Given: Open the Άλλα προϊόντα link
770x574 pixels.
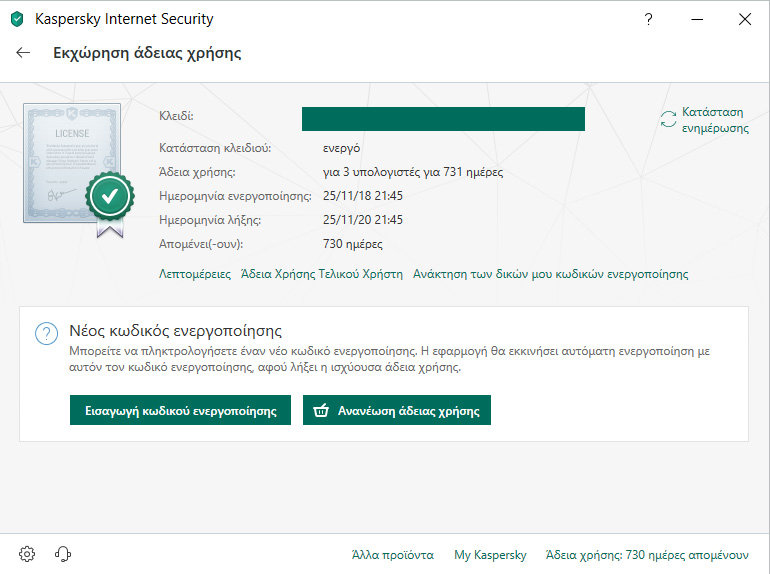Looking at the screenshot, I should pyautogui.click(x=393, y=555).
